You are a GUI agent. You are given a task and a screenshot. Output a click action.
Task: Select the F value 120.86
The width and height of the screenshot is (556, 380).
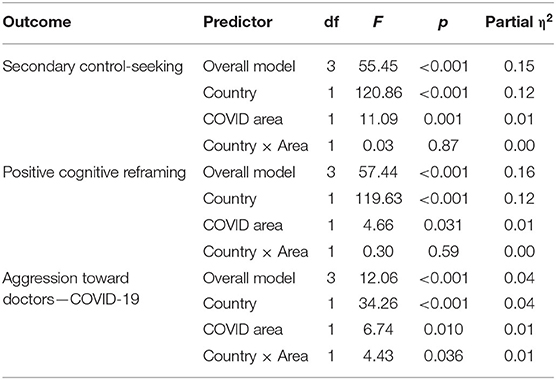tap(379, 93)
